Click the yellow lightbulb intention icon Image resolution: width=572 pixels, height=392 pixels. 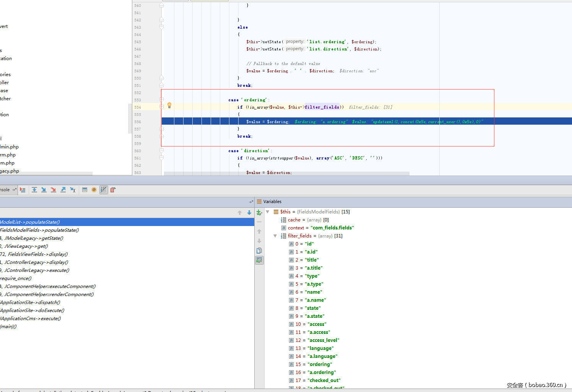click(169, 106)
